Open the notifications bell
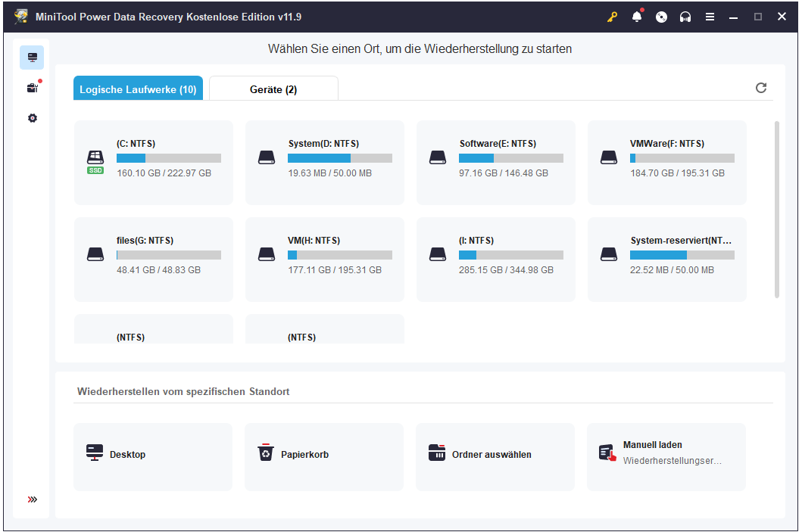The width and height of the screenshot is (802, 532). (637, 17)
